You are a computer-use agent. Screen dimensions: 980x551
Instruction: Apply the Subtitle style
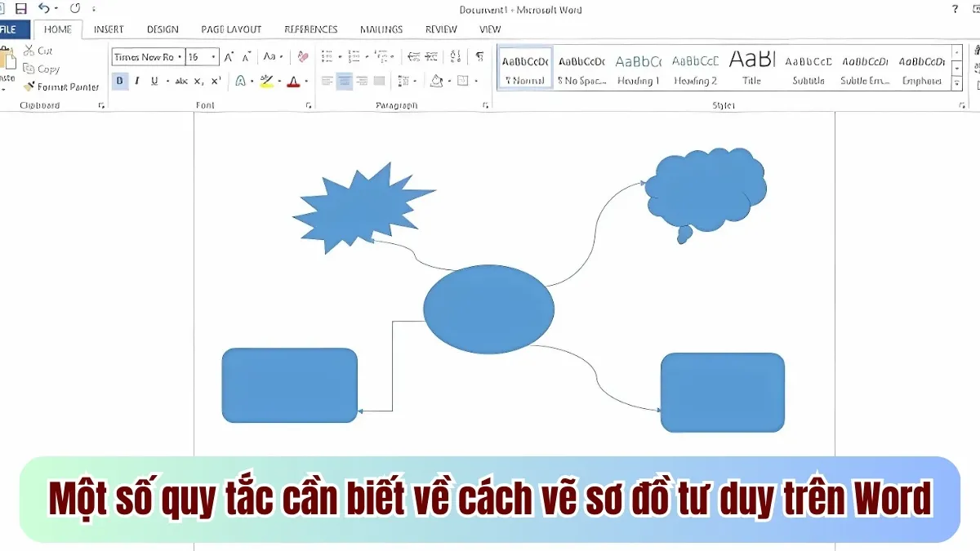pyautogui.click(x=809, y=69)
